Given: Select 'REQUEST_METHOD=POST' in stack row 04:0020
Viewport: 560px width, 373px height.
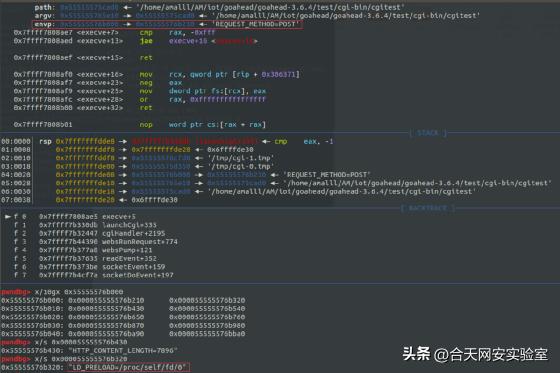Looking at the screenshot, I should pyautogui.click(x=327, y=175).
